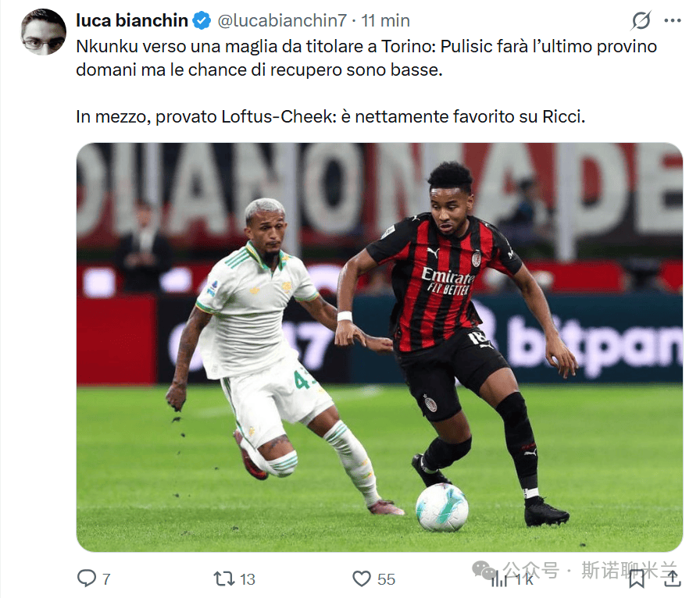The height and width of the screenshot is (598, 700).
Task: Share the tweet with upload icon
Action: [x=673, y=578]
